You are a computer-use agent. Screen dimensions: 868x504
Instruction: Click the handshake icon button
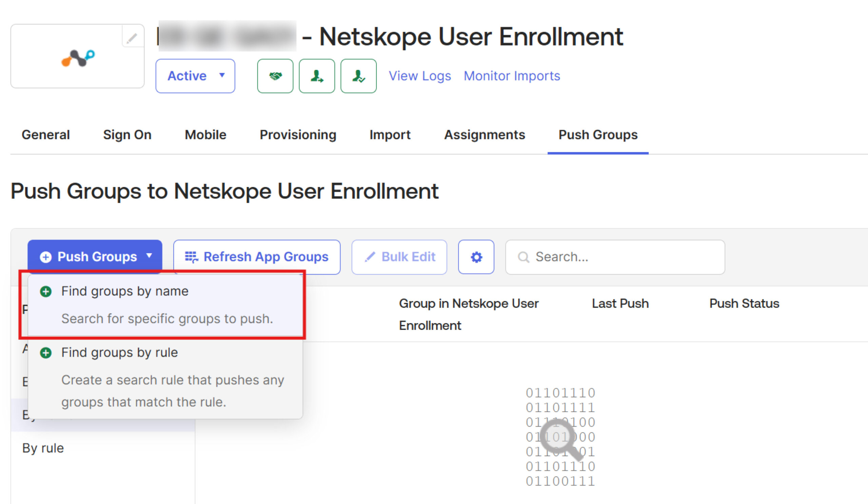pos(275,76)
